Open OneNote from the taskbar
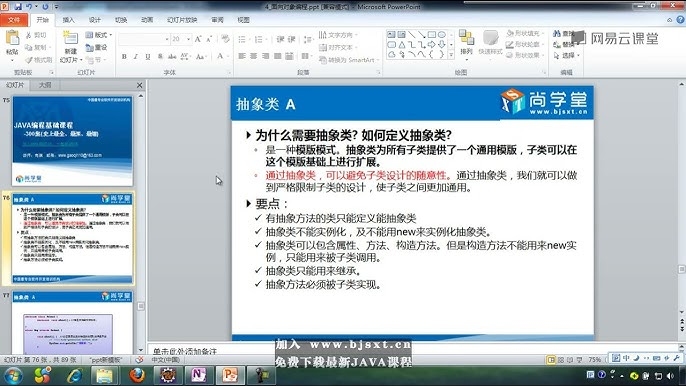 (x=198, y=375)
